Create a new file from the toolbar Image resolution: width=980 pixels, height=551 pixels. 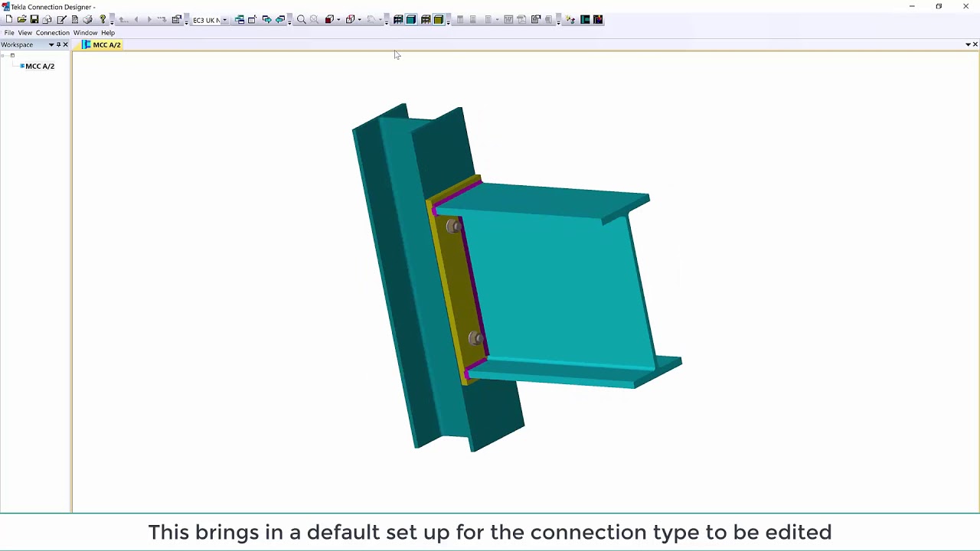pos(9,19)
